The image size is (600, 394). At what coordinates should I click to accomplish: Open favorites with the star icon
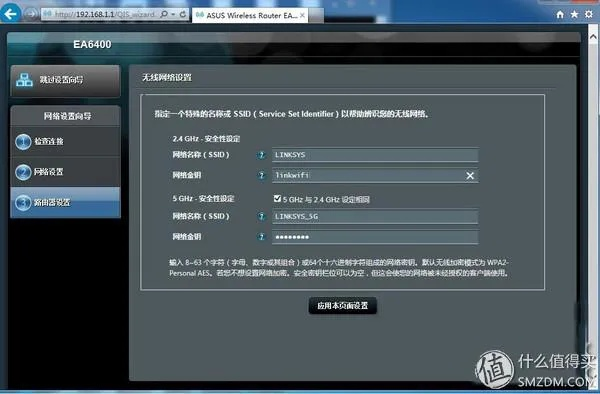pos(574,14)
